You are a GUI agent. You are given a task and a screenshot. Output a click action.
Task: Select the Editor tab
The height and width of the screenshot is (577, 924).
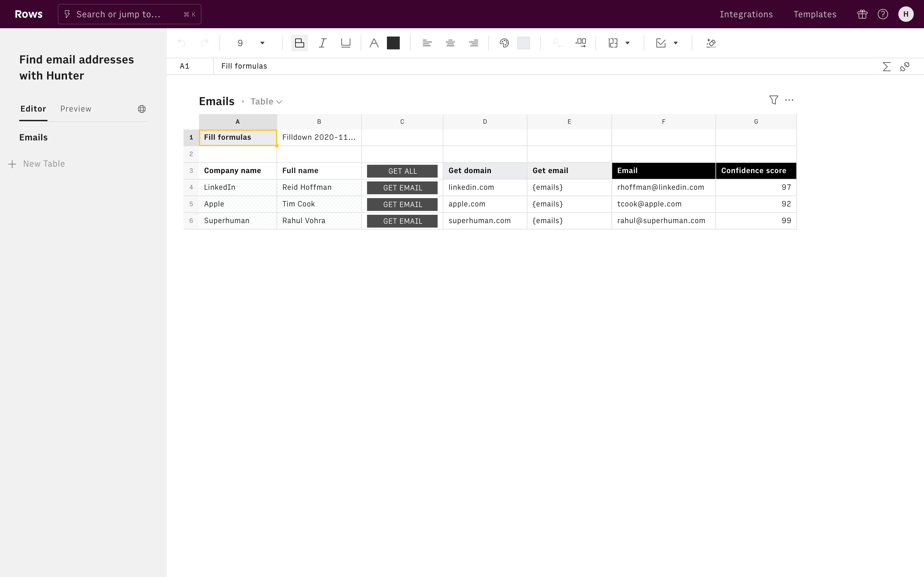33,108
